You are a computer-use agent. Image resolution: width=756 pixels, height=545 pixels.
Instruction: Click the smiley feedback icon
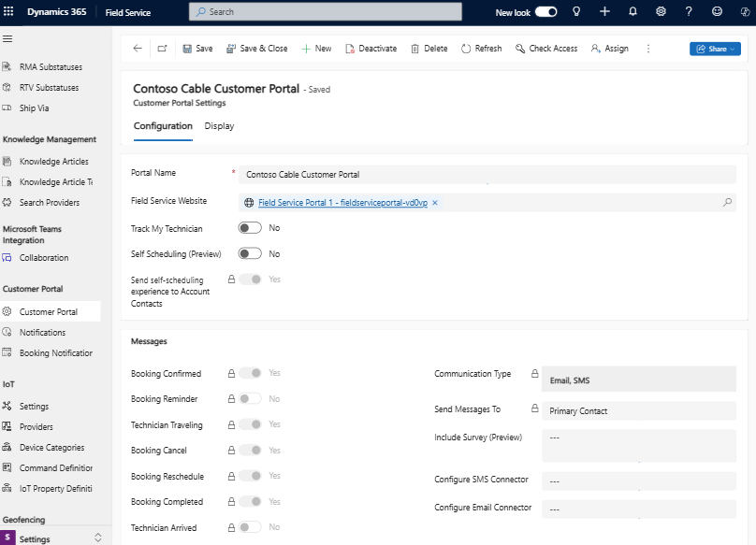(717, 12)
